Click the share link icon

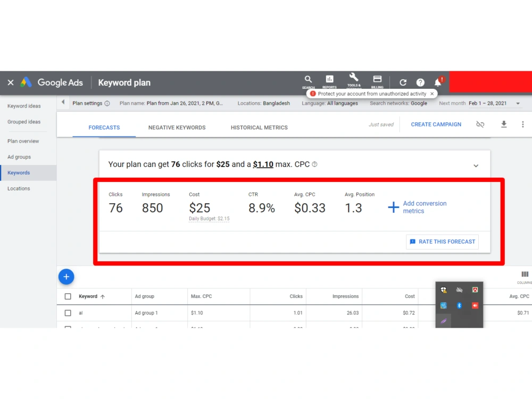[x=480, y=124]
